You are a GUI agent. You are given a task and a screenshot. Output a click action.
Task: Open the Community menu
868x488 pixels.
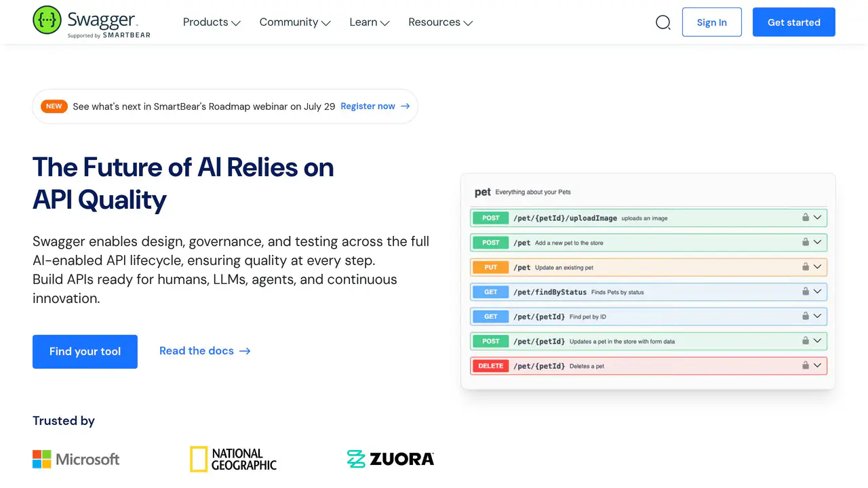tap(295, 22)
